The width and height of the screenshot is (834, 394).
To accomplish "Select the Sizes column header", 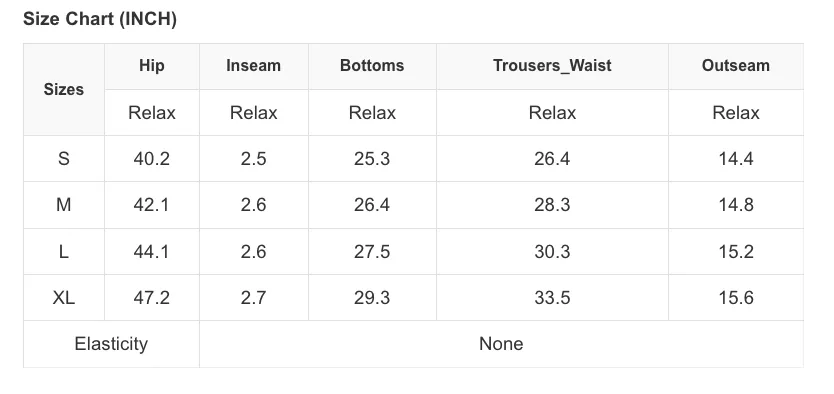I will pyautogui.click(x=64, y=89).
